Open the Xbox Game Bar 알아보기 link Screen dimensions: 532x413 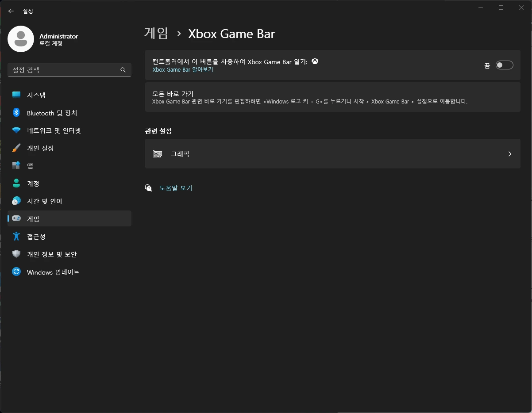(183, 69)
